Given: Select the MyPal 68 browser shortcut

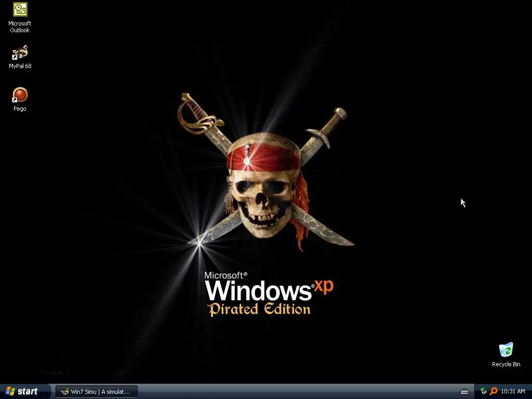Looking at the screenshot, I should (x=20, y=57).
